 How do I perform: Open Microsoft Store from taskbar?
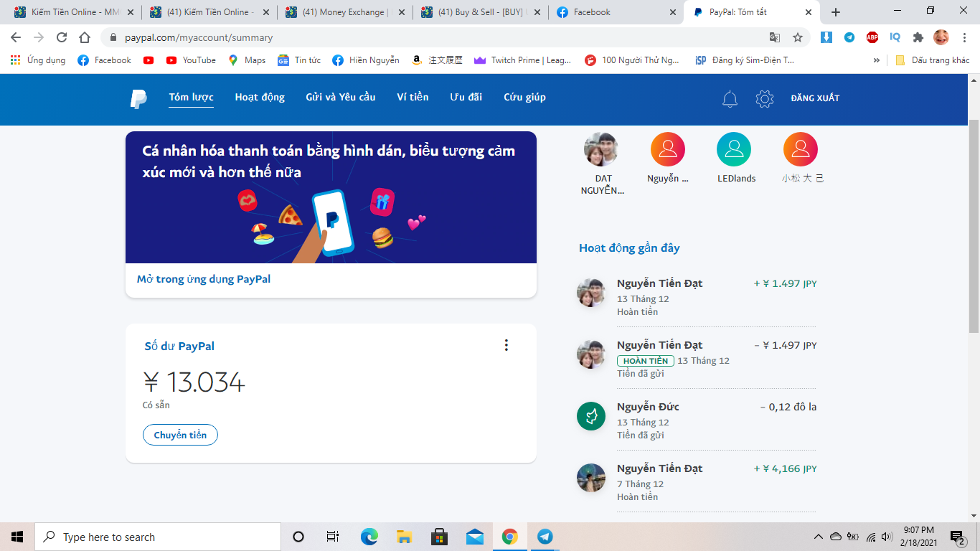[x=439, y=537]
